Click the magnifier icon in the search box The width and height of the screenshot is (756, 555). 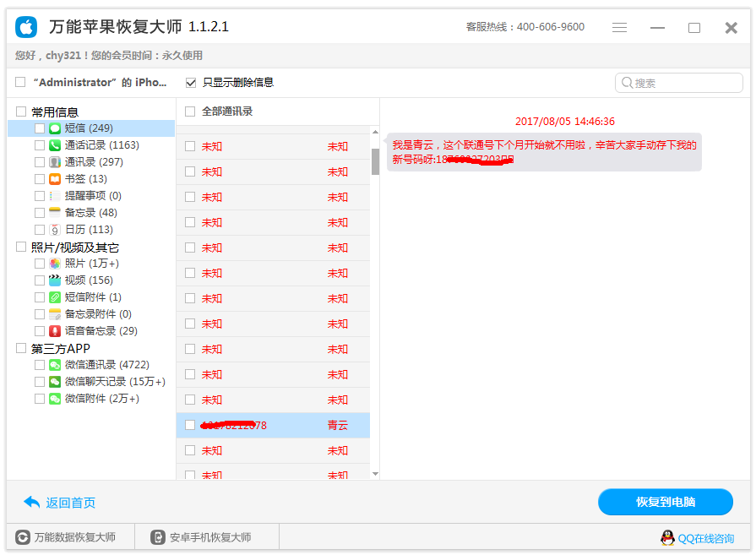tap(627, 83)
